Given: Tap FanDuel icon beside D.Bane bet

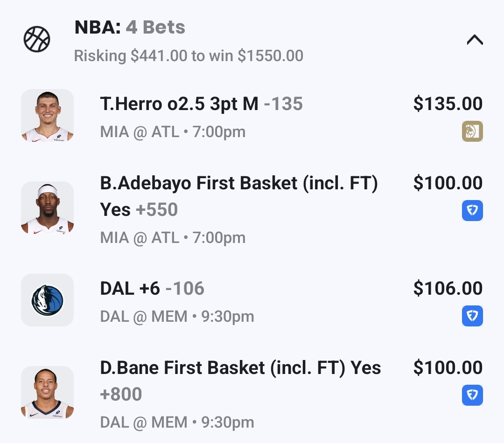Looking at the screenshot, I should (x=472, y=395).
